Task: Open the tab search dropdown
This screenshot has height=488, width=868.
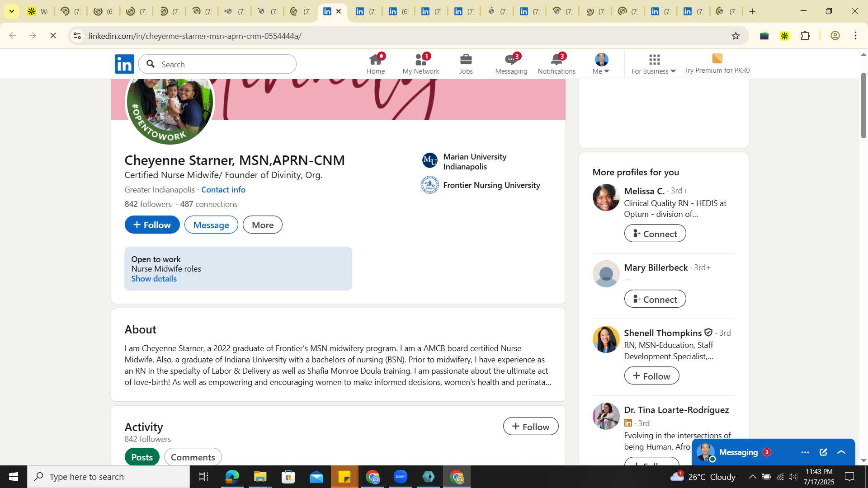Action: [x=12, y=11]
